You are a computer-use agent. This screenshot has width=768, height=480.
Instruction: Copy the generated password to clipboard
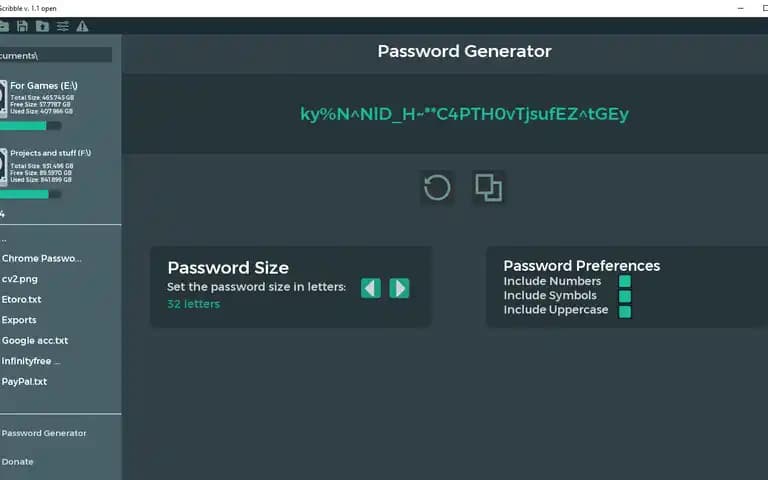[488, 188]
